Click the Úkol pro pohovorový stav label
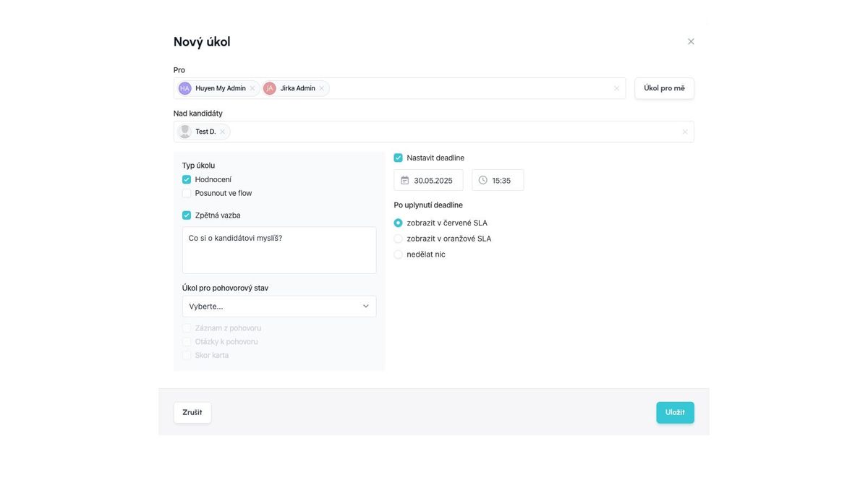The image size is (868, 488). click(x=225, y=288)
